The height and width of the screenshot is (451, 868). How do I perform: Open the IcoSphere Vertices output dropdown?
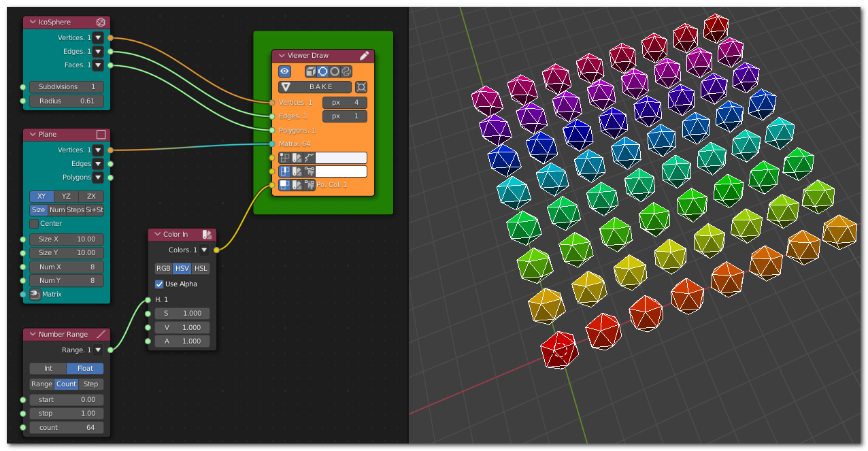pyautogui.click(x=98, y=38)
